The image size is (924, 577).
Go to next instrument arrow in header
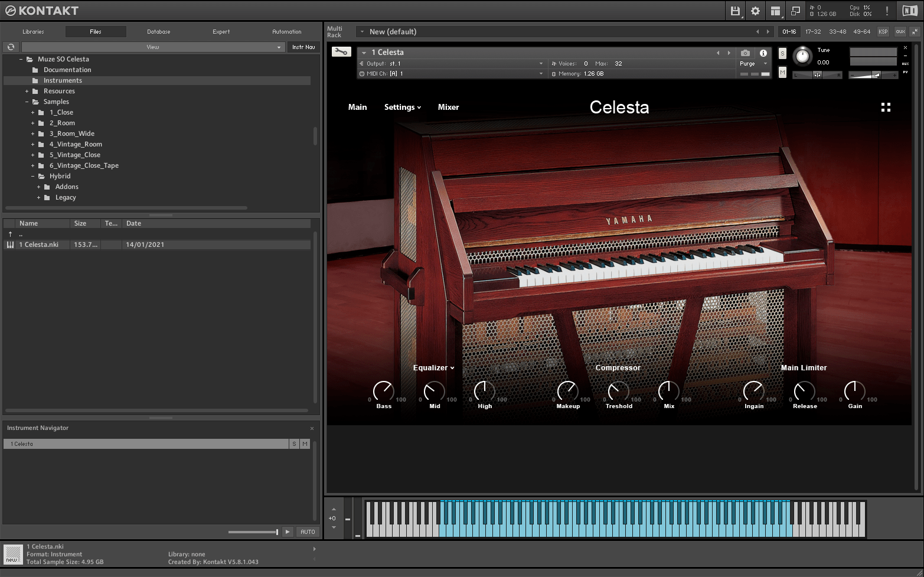729,53
